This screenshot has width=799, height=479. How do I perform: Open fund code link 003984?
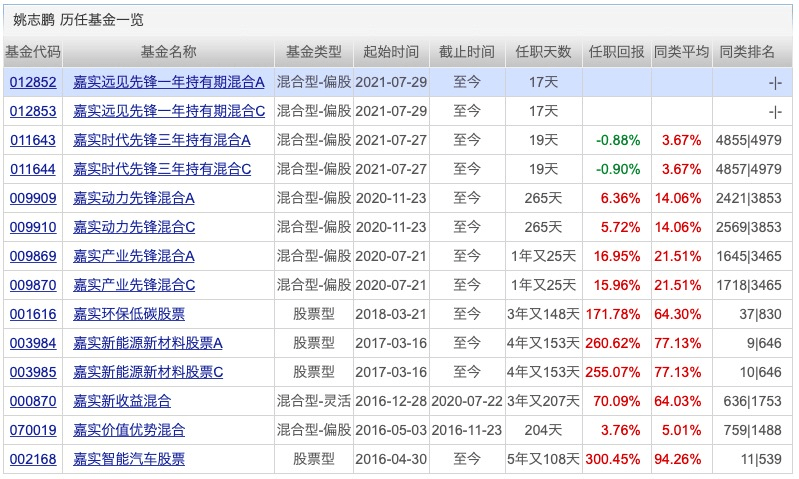[33, 343]
